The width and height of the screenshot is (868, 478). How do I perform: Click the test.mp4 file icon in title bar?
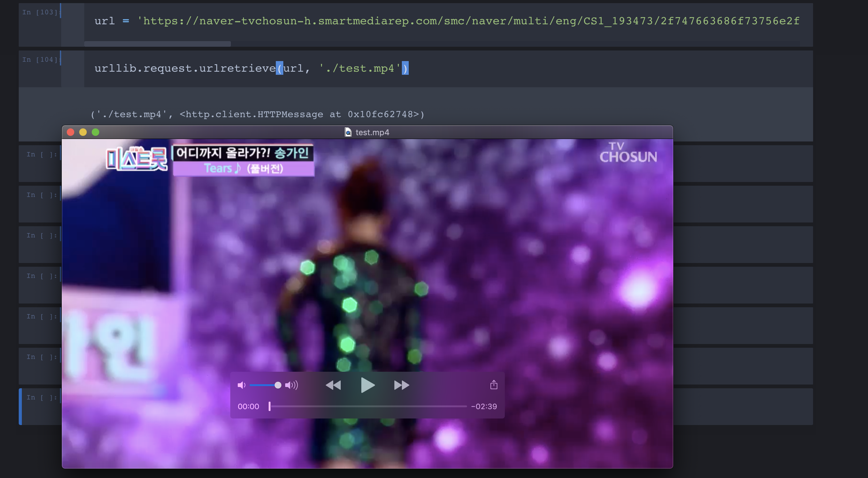pyautogui.click(x=348, y=132)
